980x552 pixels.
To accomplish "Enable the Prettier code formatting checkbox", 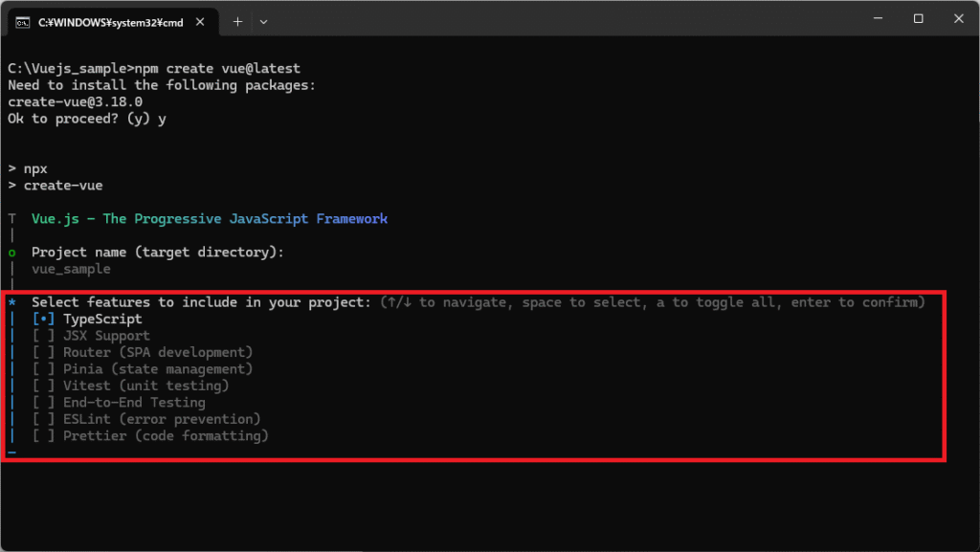I will click(x=44, y=436).
